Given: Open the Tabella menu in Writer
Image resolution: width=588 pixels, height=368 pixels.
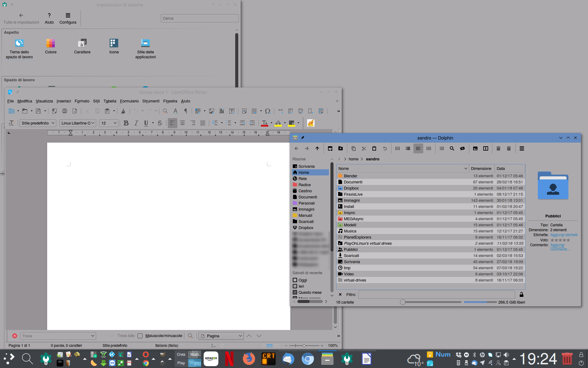Looking at the screenshot, I should pos(110,101).
